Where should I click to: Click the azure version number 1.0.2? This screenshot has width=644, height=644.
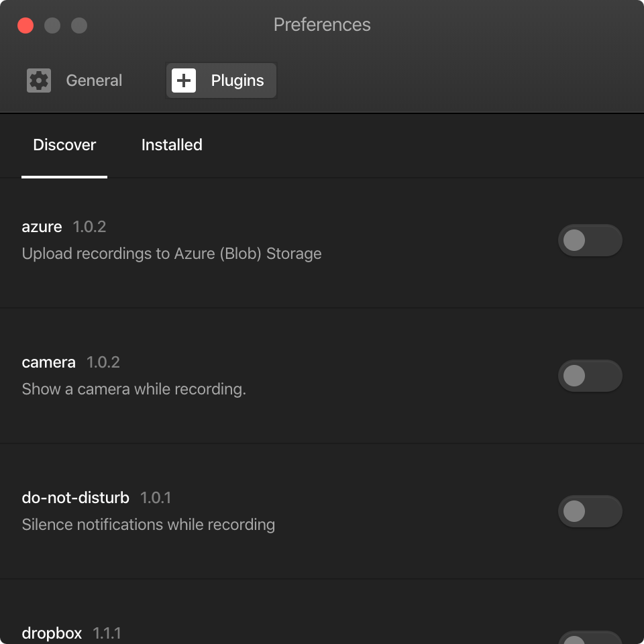[x=89, y=227]
